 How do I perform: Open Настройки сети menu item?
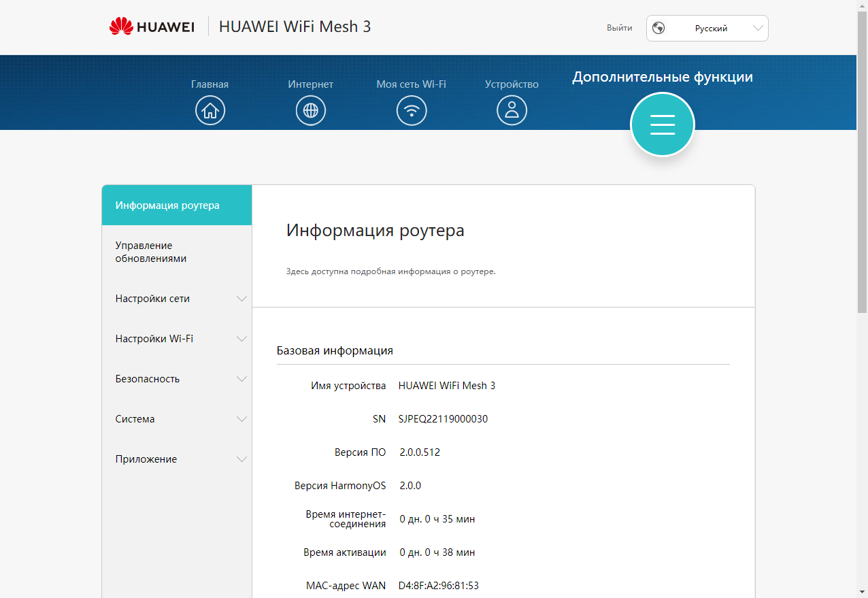177,299
